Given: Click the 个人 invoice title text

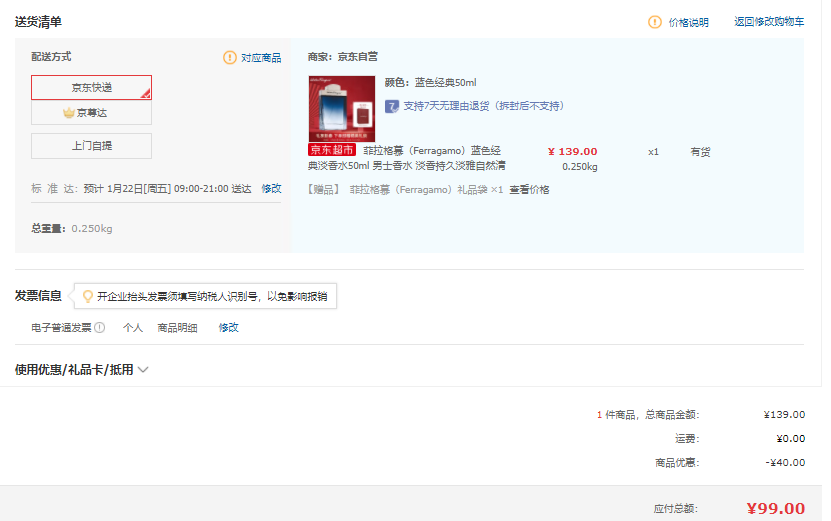Looking at the screenshot, I should click(x=132, y=328).
